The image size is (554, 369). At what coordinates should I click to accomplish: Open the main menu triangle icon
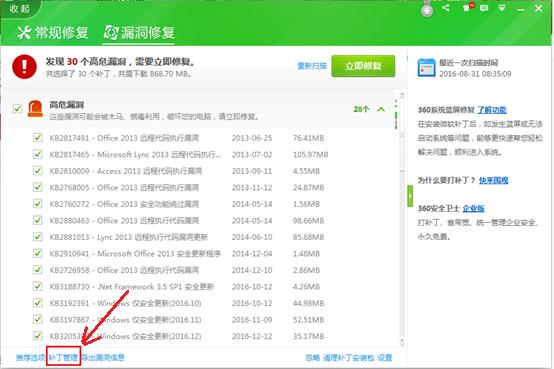[502, 8]
